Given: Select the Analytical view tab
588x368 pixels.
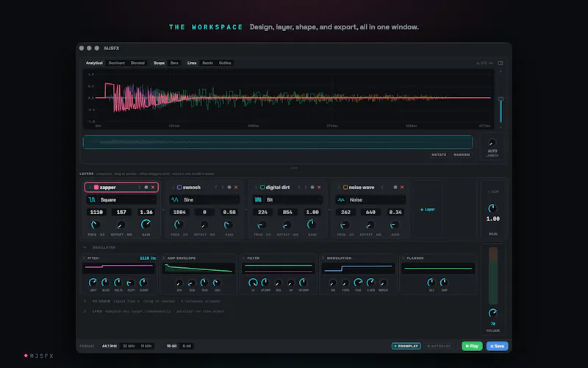Looking at the screenshot, I should click(94, 63).
